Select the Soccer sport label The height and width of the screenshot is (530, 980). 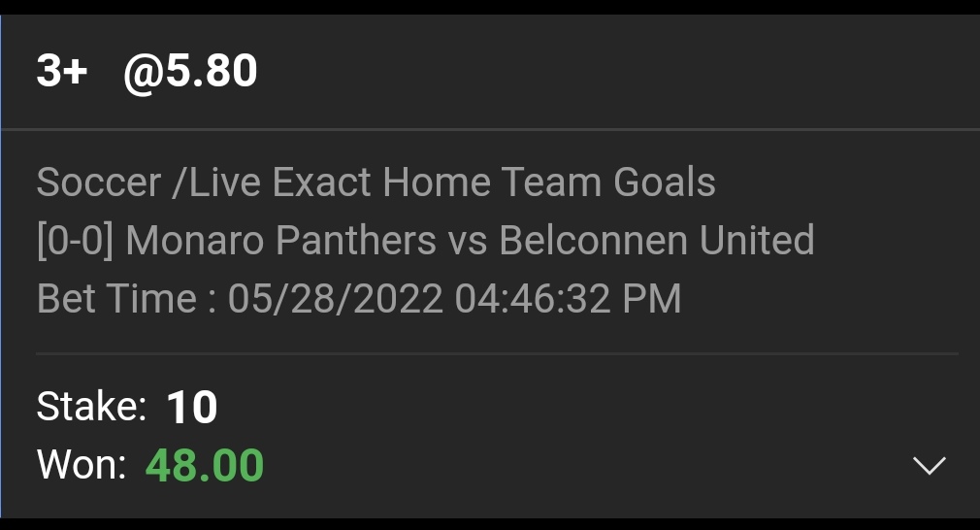coord(98,182)
